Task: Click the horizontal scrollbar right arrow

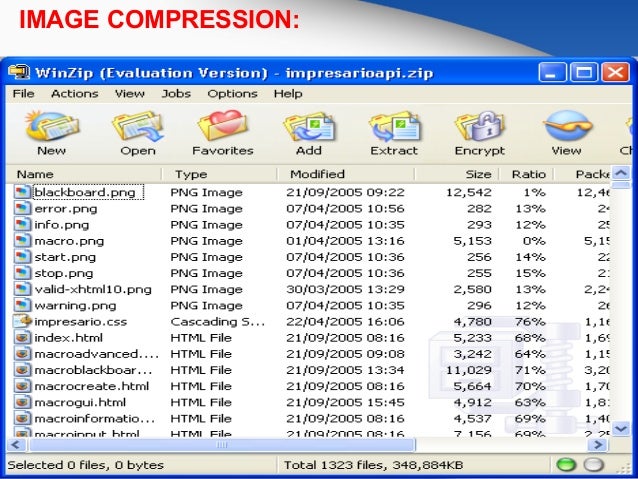Action: pos(599,444)
